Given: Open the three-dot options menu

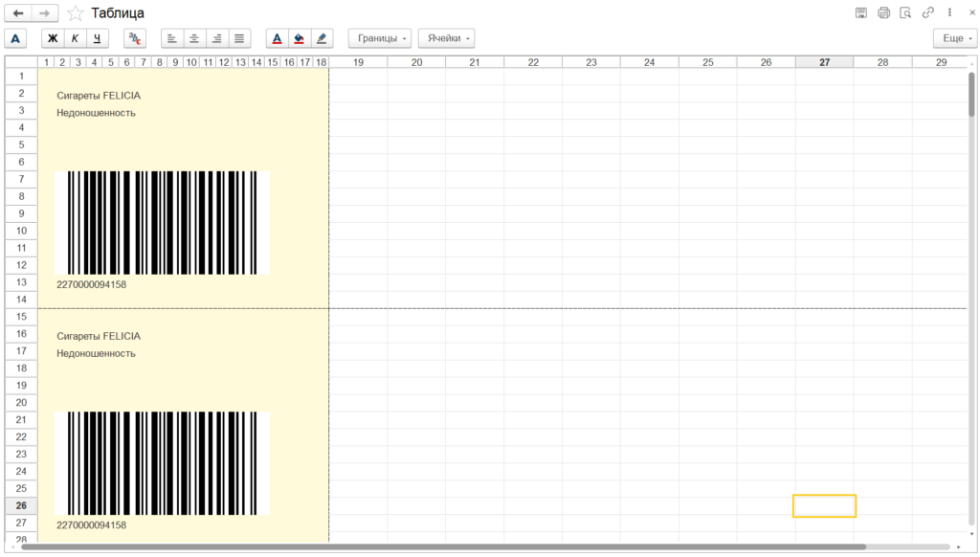Looking at the screenshot, I should (949, 13).
